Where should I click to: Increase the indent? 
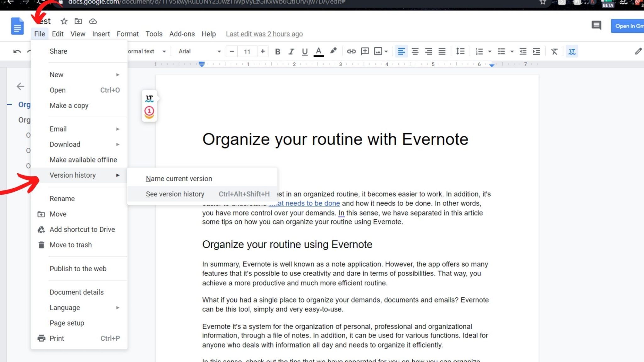(536, 51)
